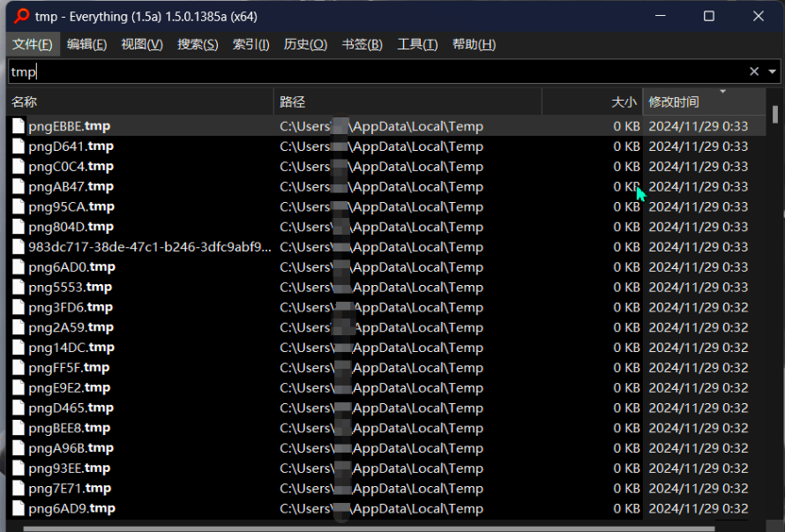Click file icon of png5553.tmp
Screen dimensions: 785x532
click(x=19, y=287)
